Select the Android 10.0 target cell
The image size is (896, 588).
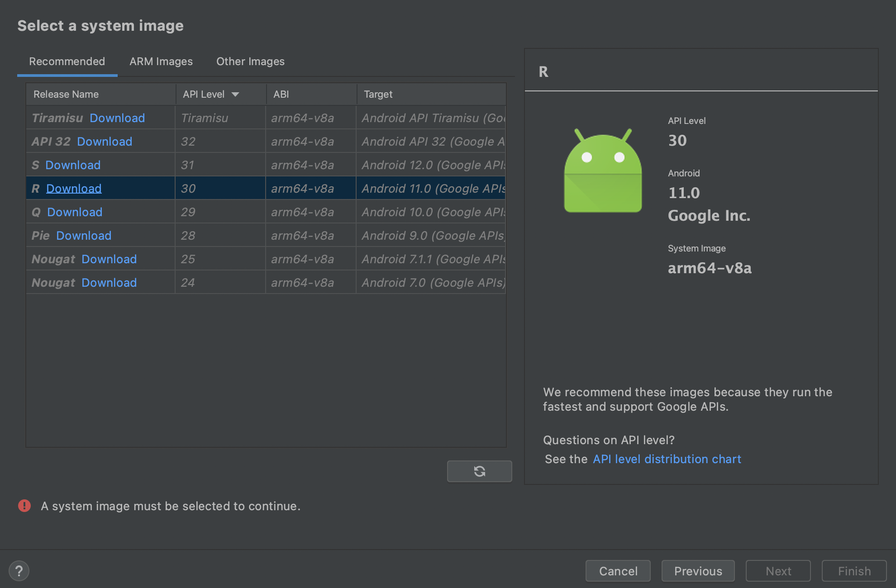pos(431,212)
